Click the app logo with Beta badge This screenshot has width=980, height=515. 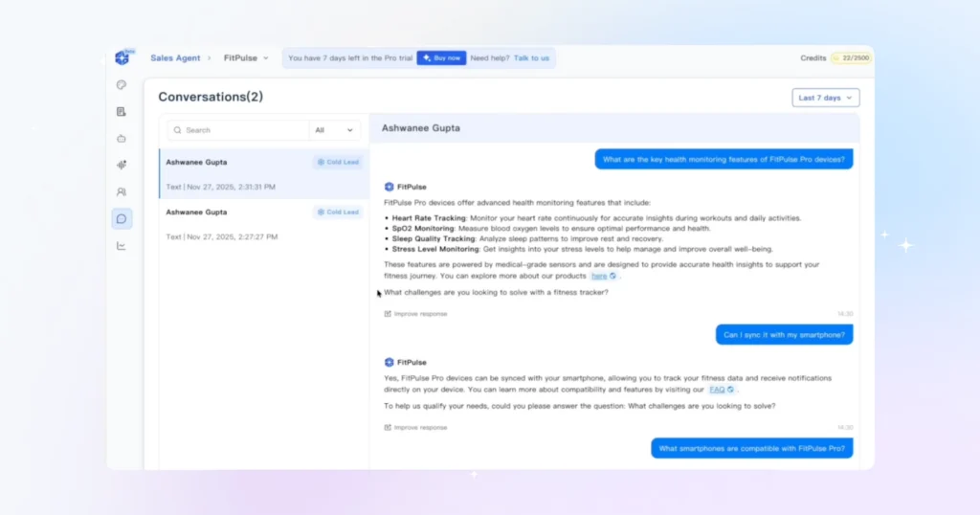pos(123,57)
